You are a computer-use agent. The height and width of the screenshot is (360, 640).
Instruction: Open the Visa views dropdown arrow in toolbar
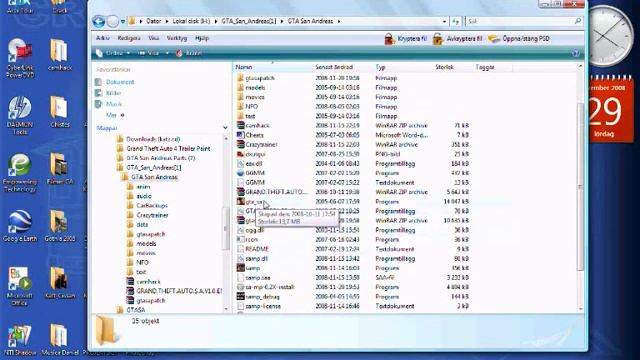click(x=167, y=53)
